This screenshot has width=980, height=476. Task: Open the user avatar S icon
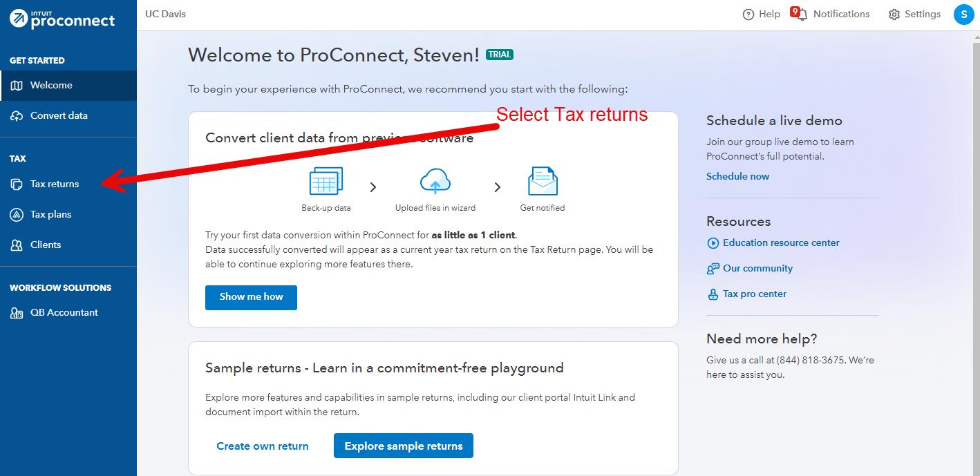(x=963, y=15)
